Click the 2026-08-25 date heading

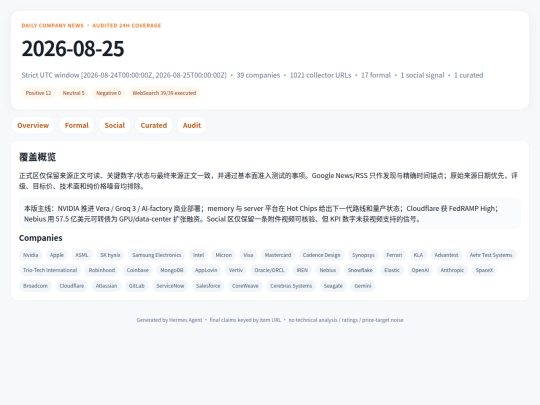73,49
